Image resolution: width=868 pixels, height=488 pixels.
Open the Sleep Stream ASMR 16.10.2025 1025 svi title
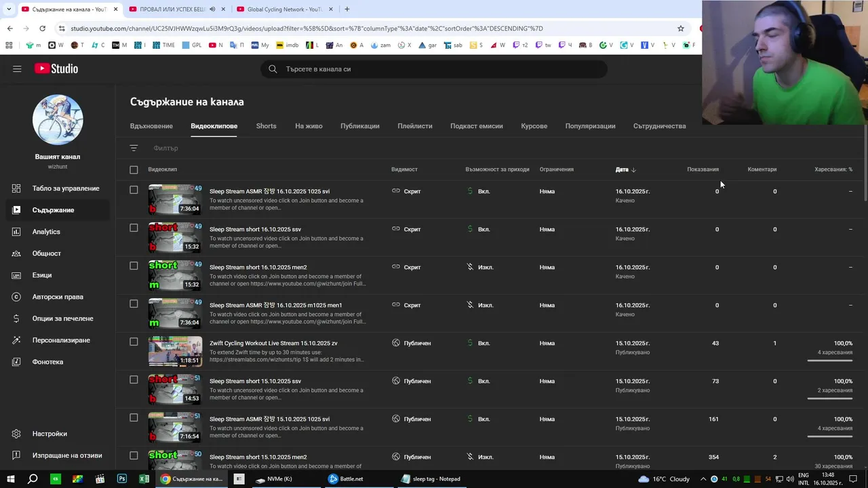tap(270, 191)
